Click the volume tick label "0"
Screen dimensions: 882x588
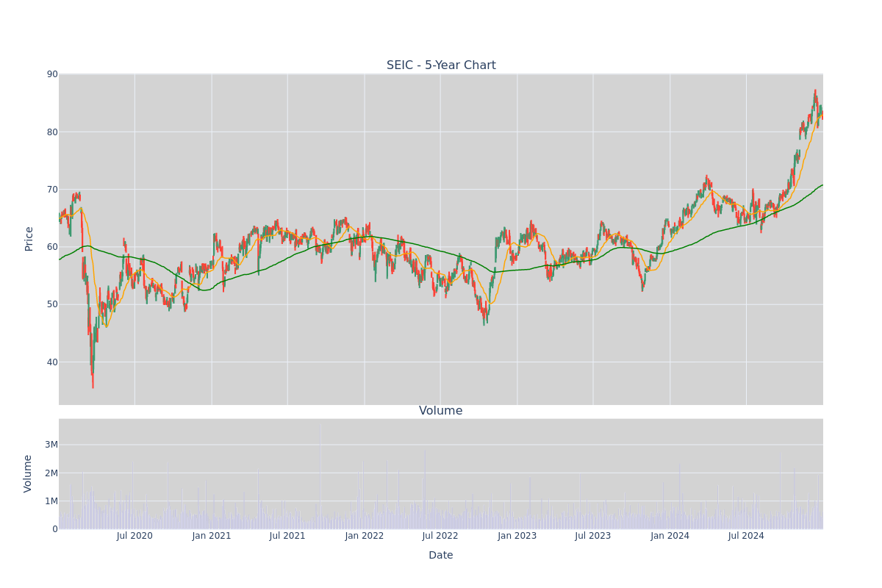coord(55,529)
